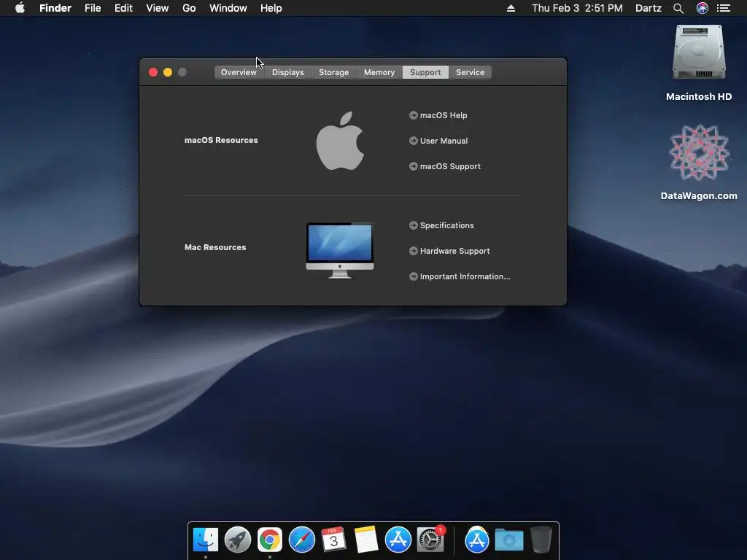Open System Preferences with red badge
747x560 pixels.
[x=430, y=540]
